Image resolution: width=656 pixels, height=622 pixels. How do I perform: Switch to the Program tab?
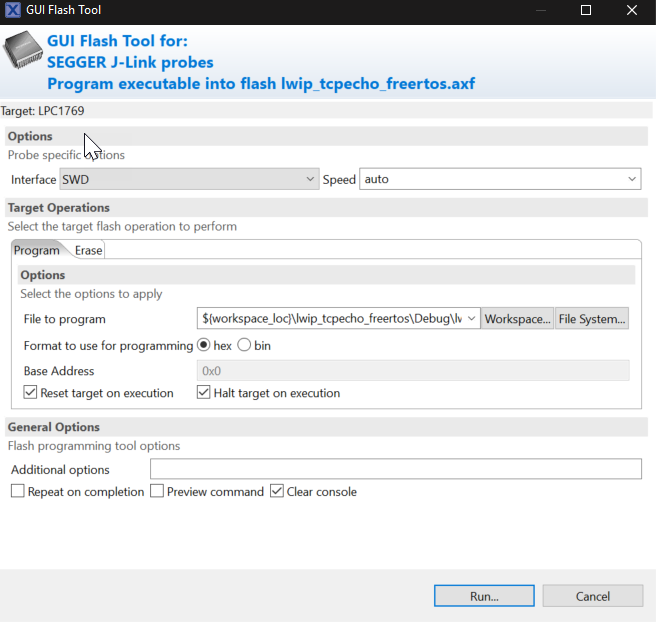37,250
